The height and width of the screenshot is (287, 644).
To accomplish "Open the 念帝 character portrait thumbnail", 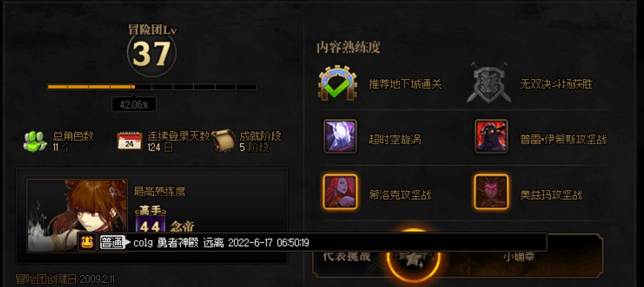I will [x=77, y=216].
